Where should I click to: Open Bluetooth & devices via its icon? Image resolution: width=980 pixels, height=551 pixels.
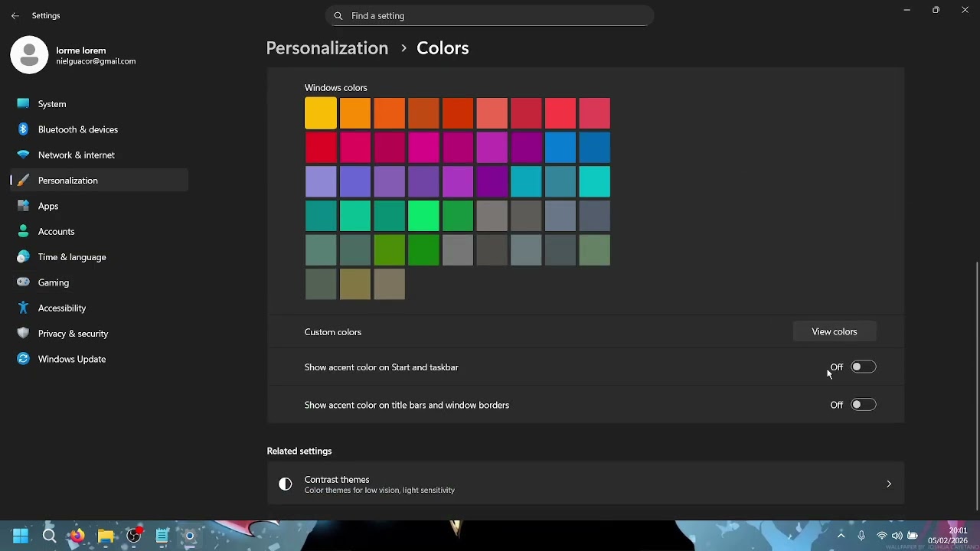click(x=23, y=129)
